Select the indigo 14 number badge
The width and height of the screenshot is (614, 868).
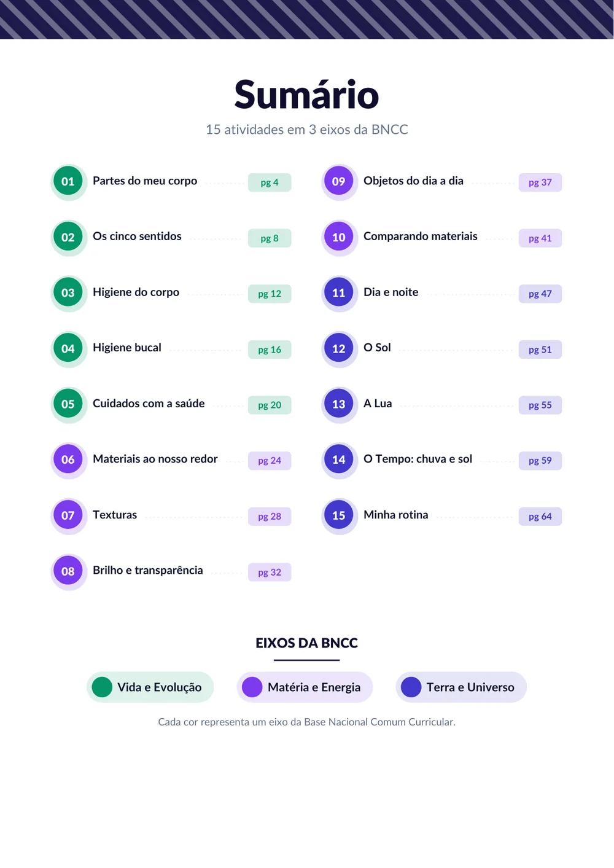[339, 459]
